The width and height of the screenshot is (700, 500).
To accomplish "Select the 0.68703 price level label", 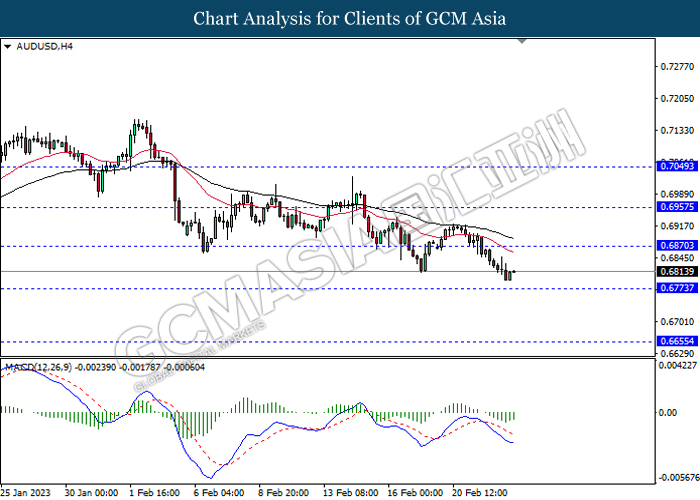I will (x=677, y=246).
